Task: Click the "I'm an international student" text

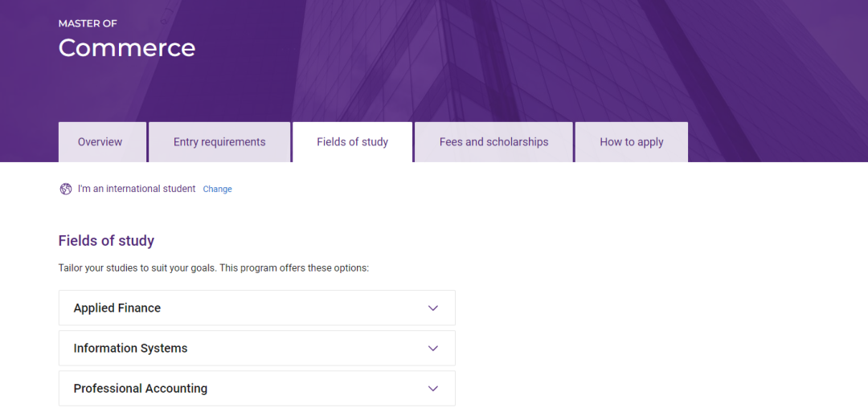Action: [x=137, y=189]
